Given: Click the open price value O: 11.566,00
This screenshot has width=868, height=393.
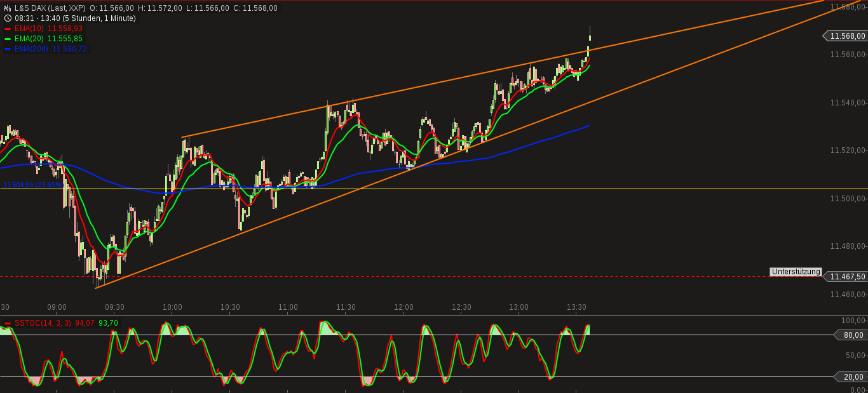Looking at the screenshot, I should click(112, 8).
